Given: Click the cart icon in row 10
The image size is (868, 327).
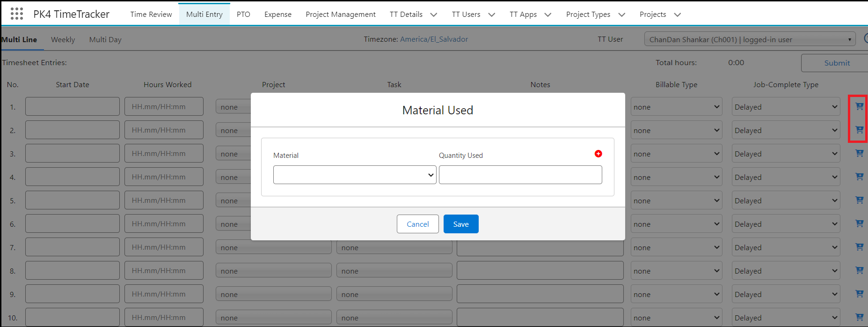Looking at the screenshot, I should point(859,317).
